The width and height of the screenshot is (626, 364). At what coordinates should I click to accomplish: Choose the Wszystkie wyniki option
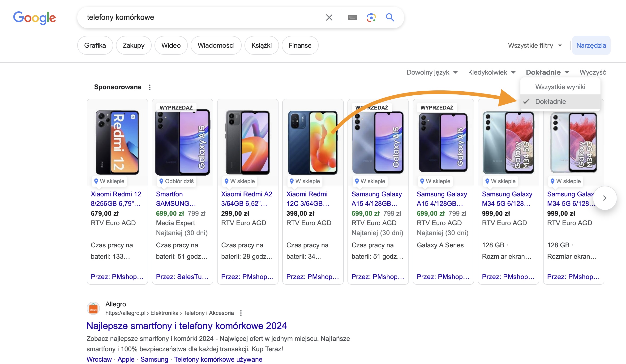[x=560, y=87]
